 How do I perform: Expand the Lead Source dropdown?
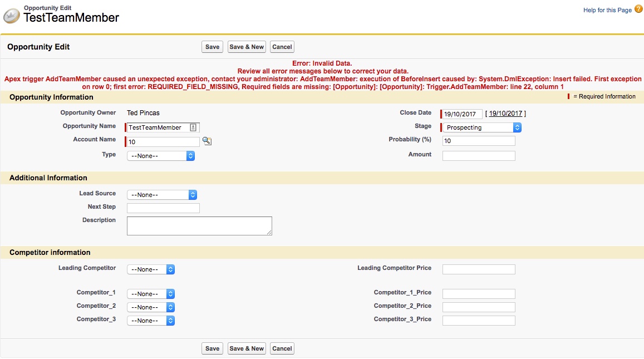click(162, 195)
